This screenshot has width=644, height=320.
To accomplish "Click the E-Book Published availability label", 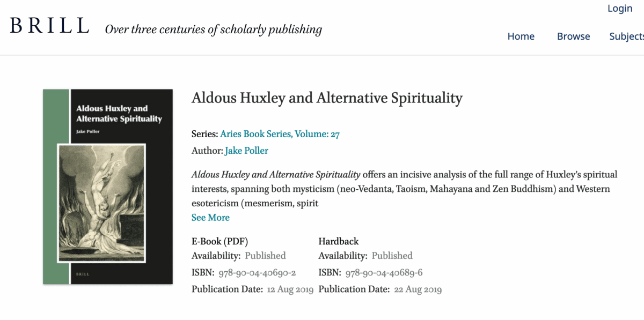I will [265, 256].
